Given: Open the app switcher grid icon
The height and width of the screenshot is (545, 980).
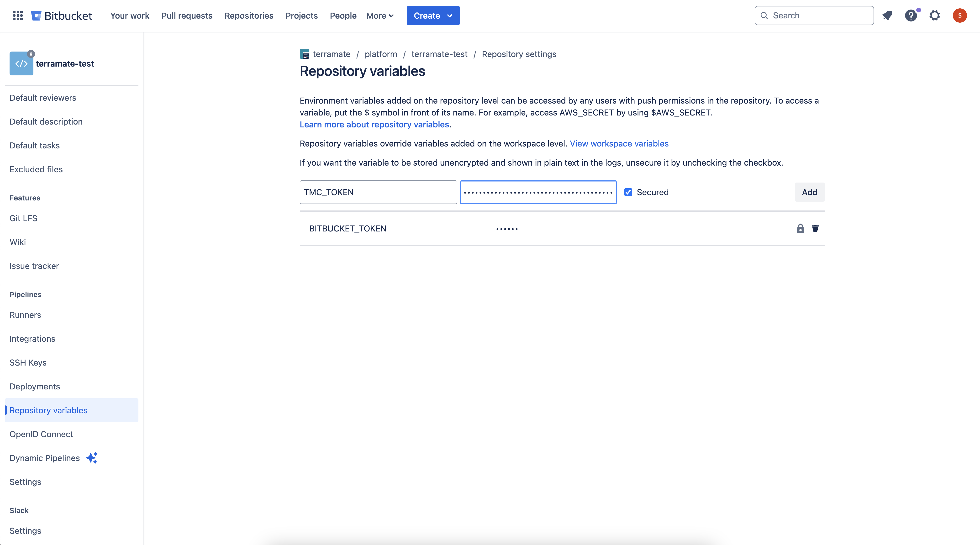Looking at the screenshot, I should tap(18, 16).
